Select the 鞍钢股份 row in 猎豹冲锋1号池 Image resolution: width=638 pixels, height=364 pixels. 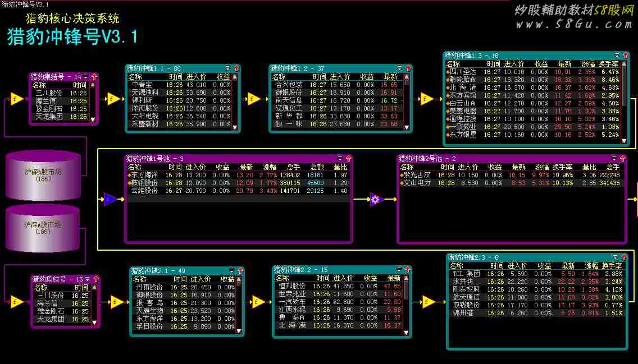pyautogui.click(x=238, y=183)
